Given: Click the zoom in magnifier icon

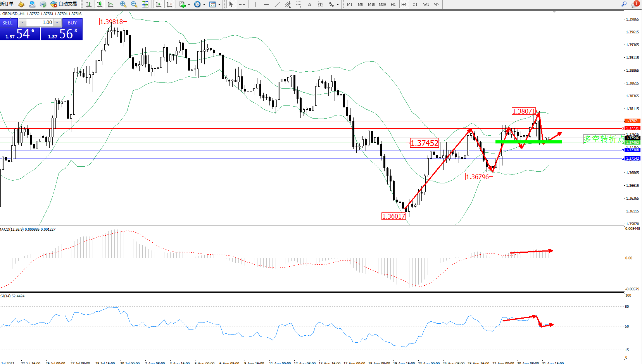Looking at the screenshot, I should [x=123, y=4].
